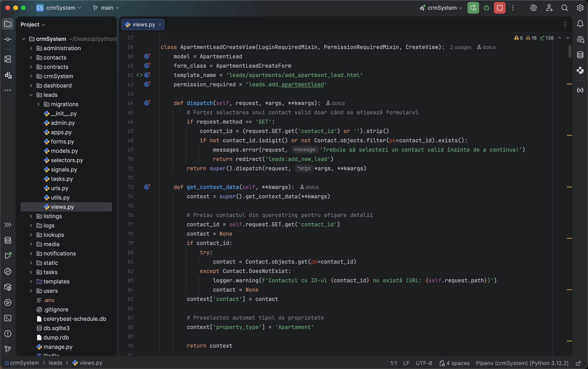Open the Commit tool window
This screenshot has height=369, width=588.
tap(8, 39)
